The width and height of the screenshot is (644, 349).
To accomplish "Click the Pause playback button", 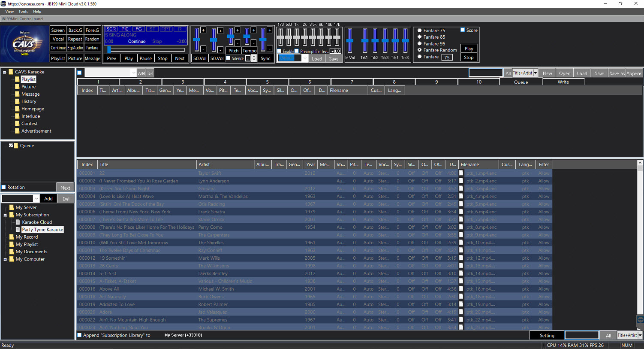I will [x=146, y=58].
